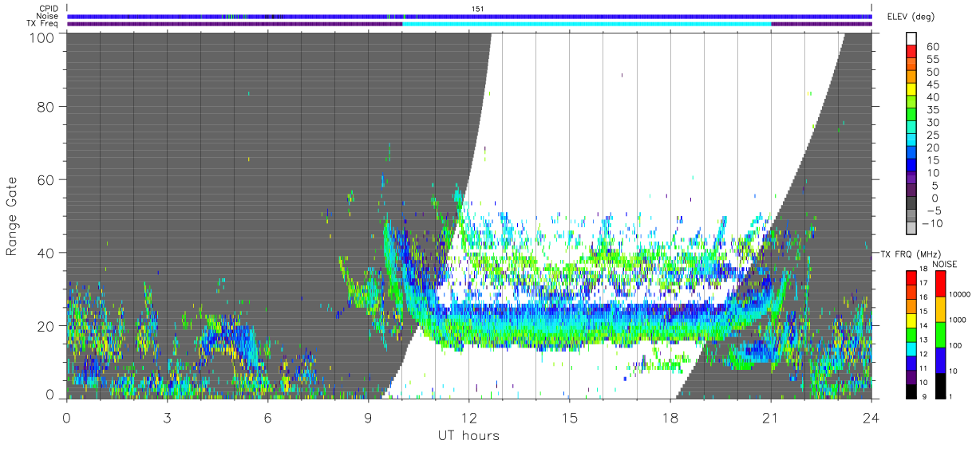
Task: Click the 'NOISE' colorbar title
Action: tap(944, 264)
